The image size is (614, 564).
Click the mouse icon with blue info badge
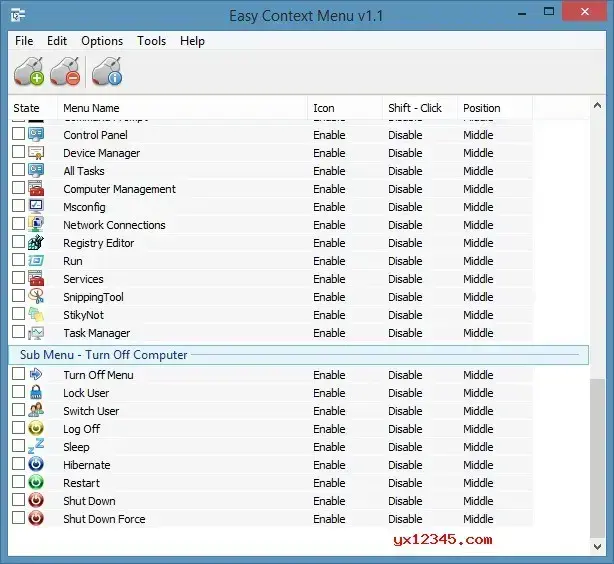(x=107, y=71)
